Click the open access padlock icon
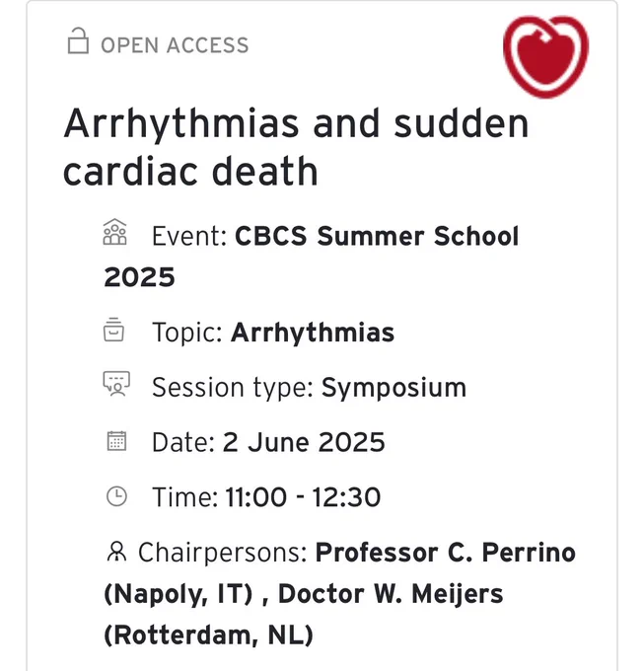Image resolution: width=644 pixels, height=671 pixels. pyautogui.click(x=78, y=41)
